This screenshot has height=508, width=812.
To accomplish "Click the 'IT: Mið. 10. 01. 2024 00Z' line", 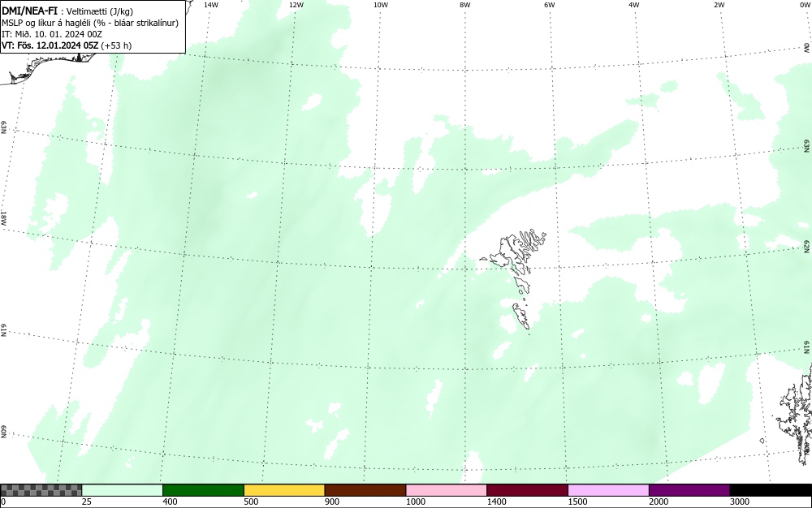I will [x=52, y=34].
